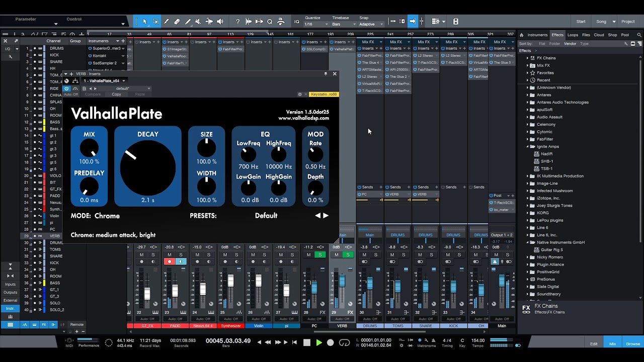Open the Files browser tab
This screenshot has height=362, width=644.
click(x=586, y=35)
